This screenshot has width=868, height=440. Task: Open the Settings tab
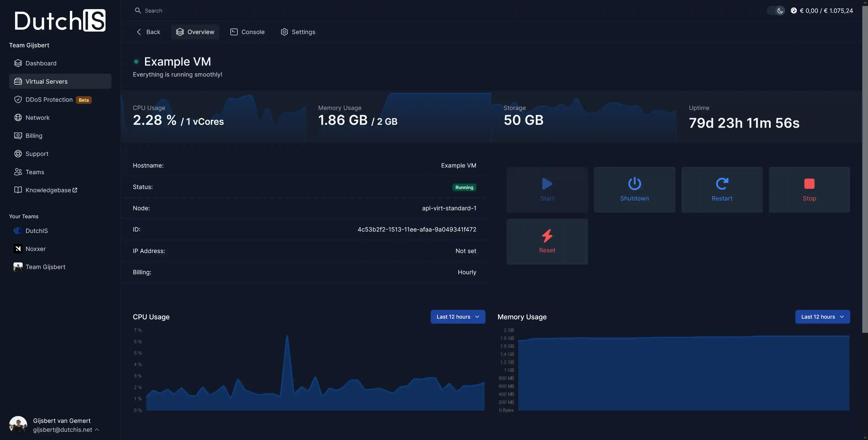click(x=298, y=32)
